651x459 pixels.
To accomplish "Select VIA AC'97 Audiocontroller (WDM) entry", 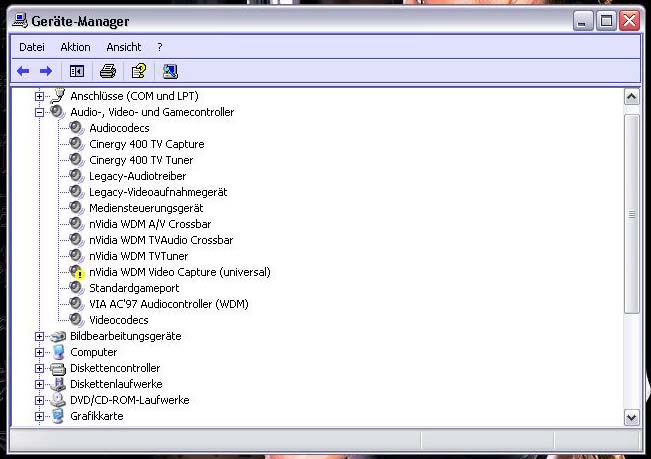I will [x=169, y=304].
